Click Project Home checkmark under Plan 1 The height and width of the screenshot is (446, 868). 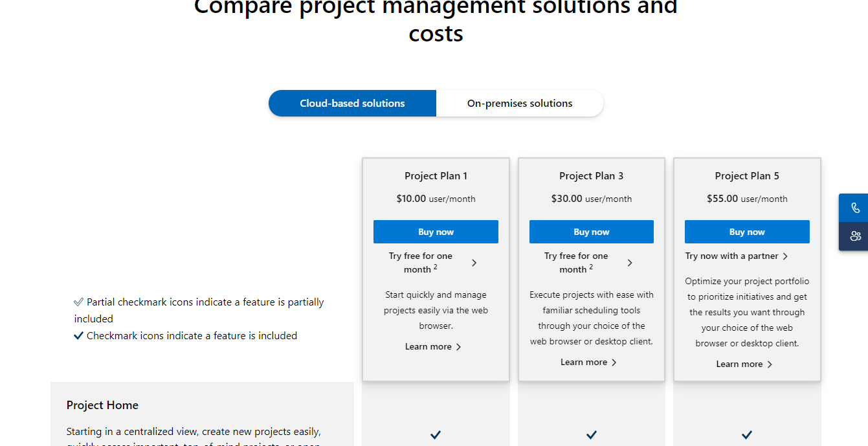(436, 435)
